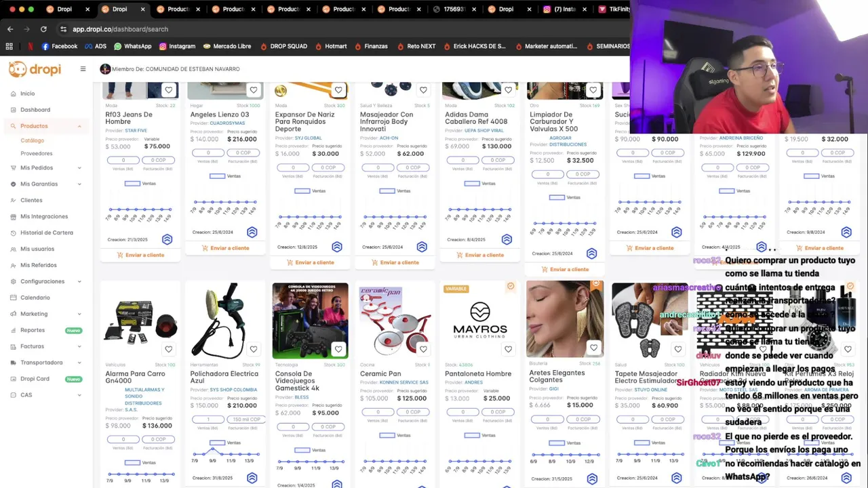Favorite Rf03 Jeans De Hombre with heart
Screen dimensions: 868x488
169,90
